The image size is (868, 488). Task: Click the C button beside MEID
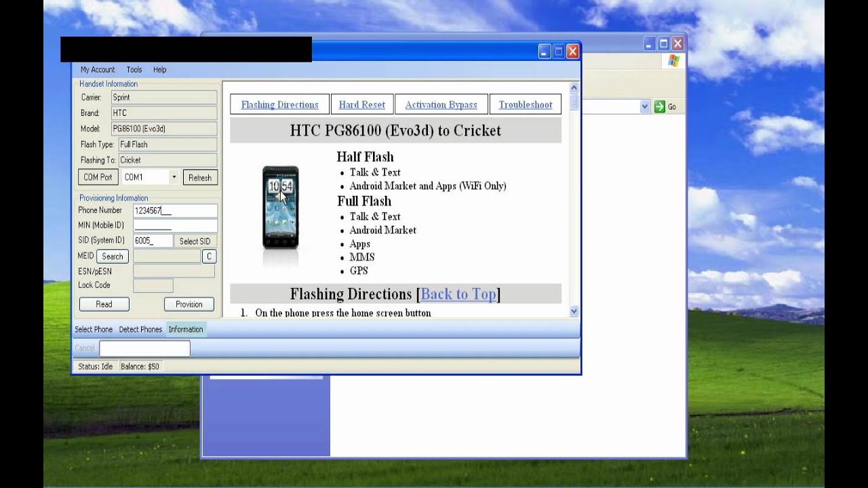[x=209, y=256]
